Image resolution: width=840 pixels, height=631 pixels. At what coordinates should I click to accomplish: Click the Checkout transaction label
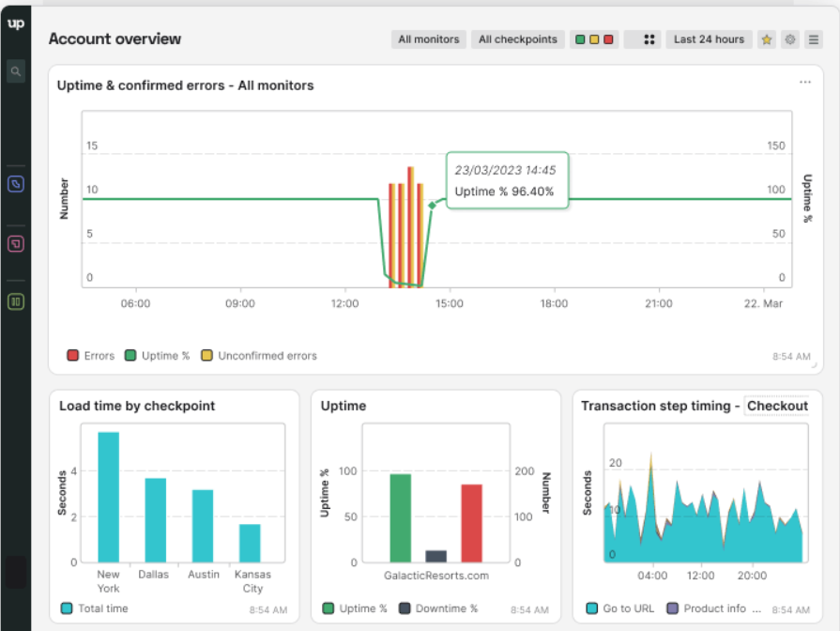coord(777,406)
